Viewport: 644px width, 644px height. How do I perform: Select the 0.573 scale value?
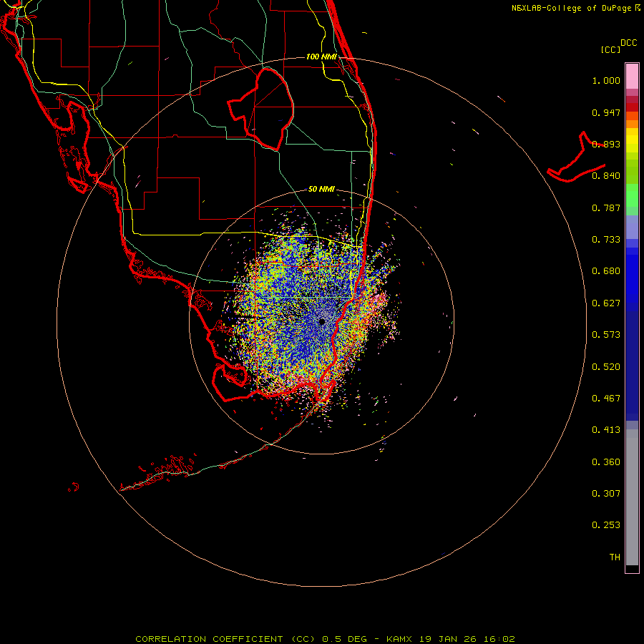606,335
